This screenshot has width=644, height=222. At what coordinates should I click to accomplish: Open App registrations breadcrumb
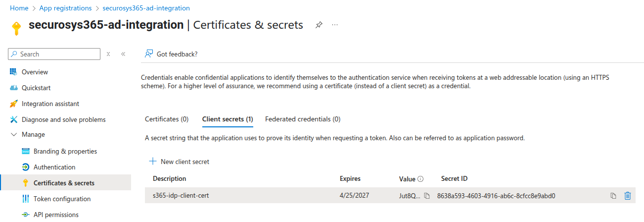coord(65,8)
